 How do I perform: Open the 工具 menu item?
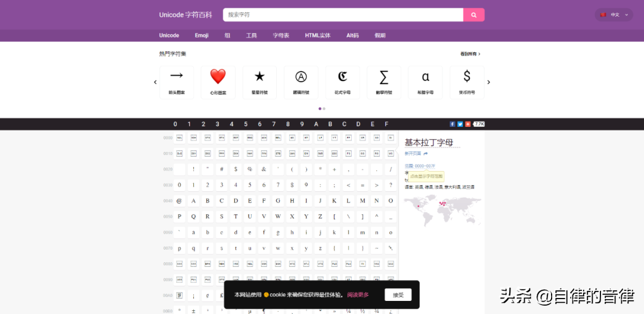(x=252, y=35)
